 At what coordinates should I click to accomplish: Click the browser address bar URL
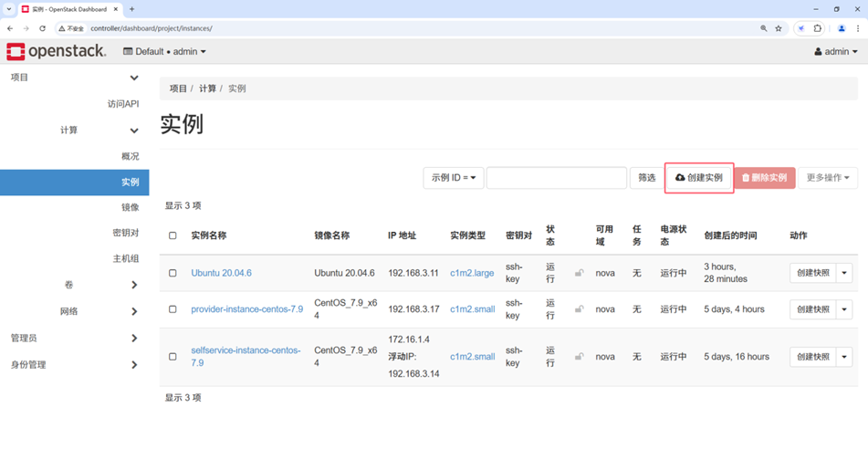click(x=152, y=28)
